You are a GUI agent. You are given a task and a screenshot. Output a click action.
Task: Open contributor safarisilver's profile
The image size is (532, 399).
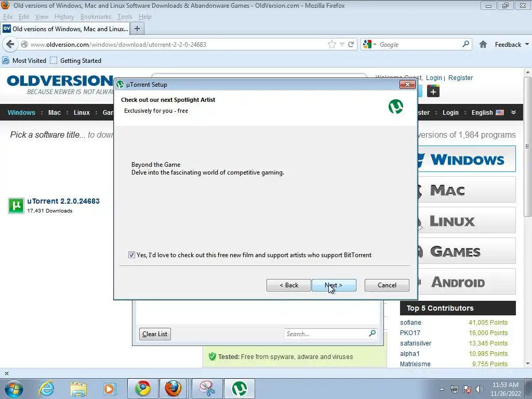[416, 343]
